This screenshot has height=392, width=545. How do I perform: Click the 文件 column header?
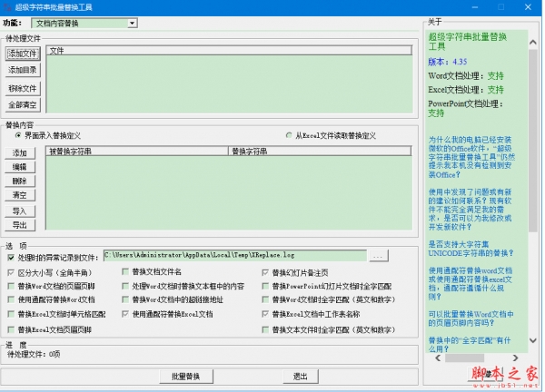pyautogui.click(x=229, y=51)
